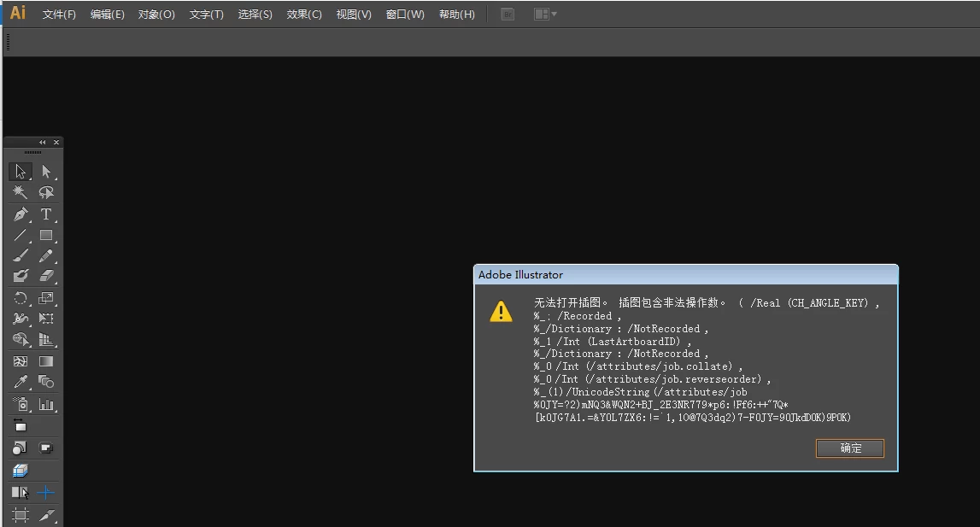This screenshot has width=980, height=527.
Task: Select the Paintbrush tool
Action: [20, 255]
